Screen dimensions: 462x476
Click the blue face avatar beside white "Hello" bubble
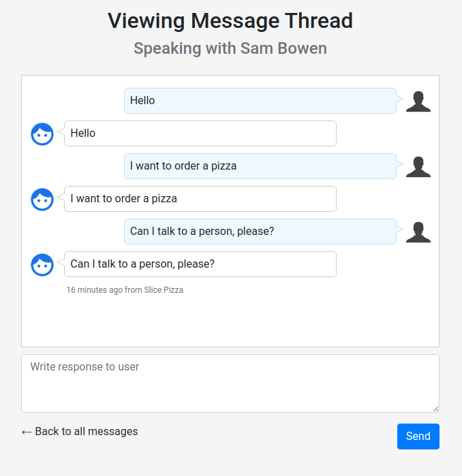(42, 133)
